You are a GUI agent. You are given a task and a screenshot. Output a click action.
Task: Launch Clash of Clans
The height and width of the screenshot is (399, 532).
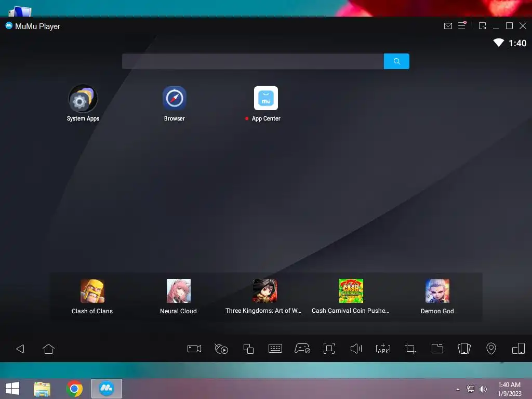[92, 291]
